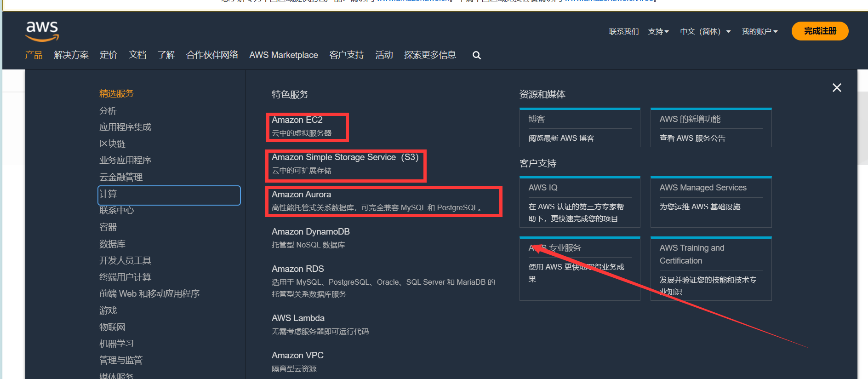Image resolution: width=868 pixels, height=379 pixels.
Task: Select 精选服务 category
Action: (x=116, y=93)
